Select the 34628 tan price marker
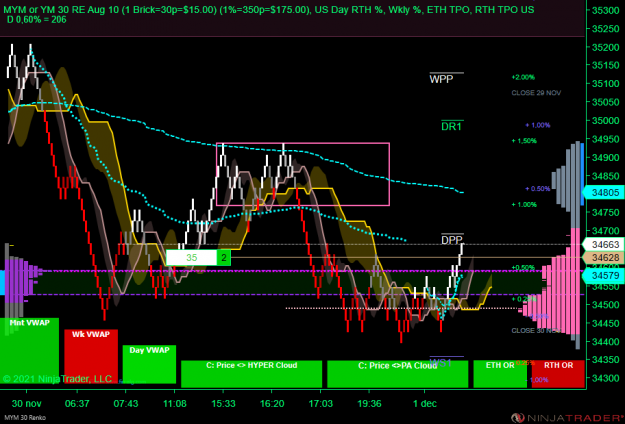 pyautogui.click(x=603, y=258)
